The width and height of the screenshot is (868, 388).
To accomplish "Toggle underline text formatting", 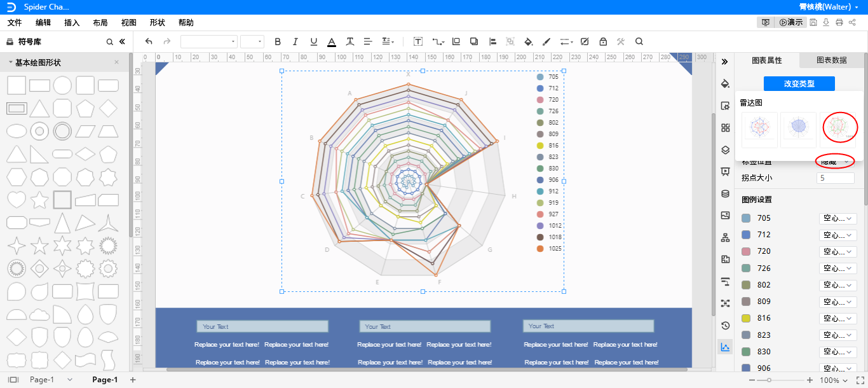I will point(313,41).
